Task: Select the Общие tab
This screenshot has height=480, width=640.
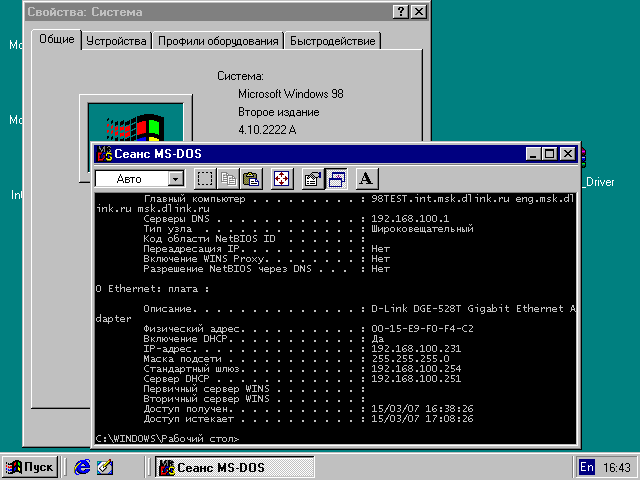Action: 57,40
